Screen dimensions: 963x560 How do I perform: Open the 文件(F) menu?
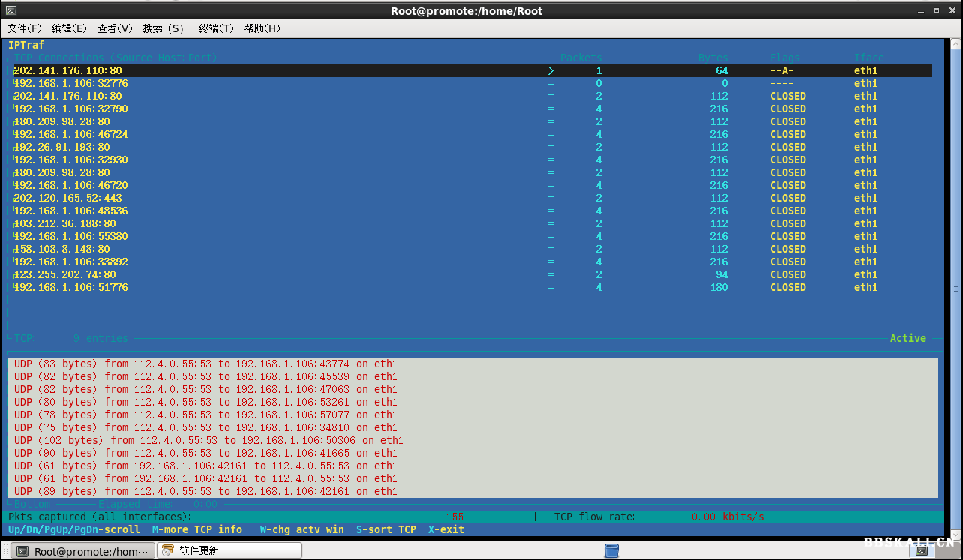[x=25, y=28]
